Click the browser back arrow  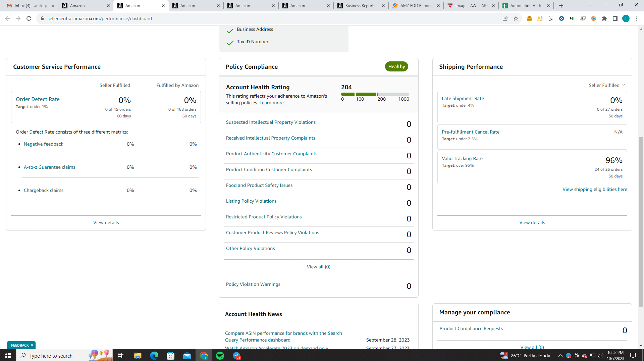coord(7,18)
